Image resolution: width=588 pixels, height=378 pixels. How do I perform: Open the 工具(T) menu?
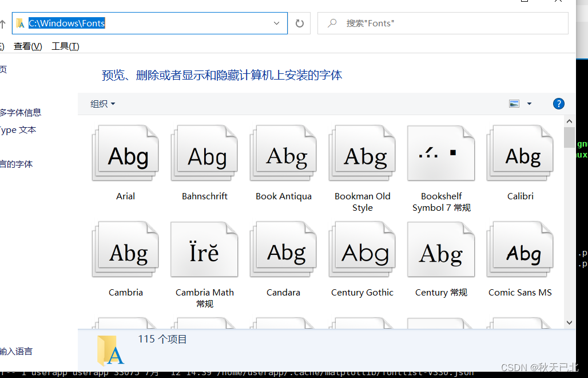[x=65, y=46]
